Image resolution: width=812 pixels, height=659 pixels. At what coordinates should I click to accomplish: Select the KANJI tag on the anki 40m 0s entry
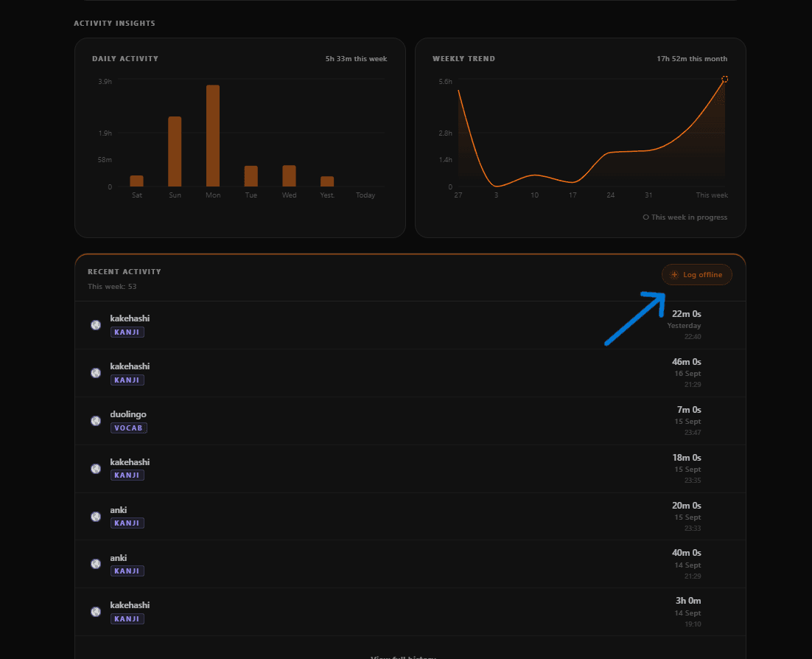pyautogui.click(x=127, y=571)
